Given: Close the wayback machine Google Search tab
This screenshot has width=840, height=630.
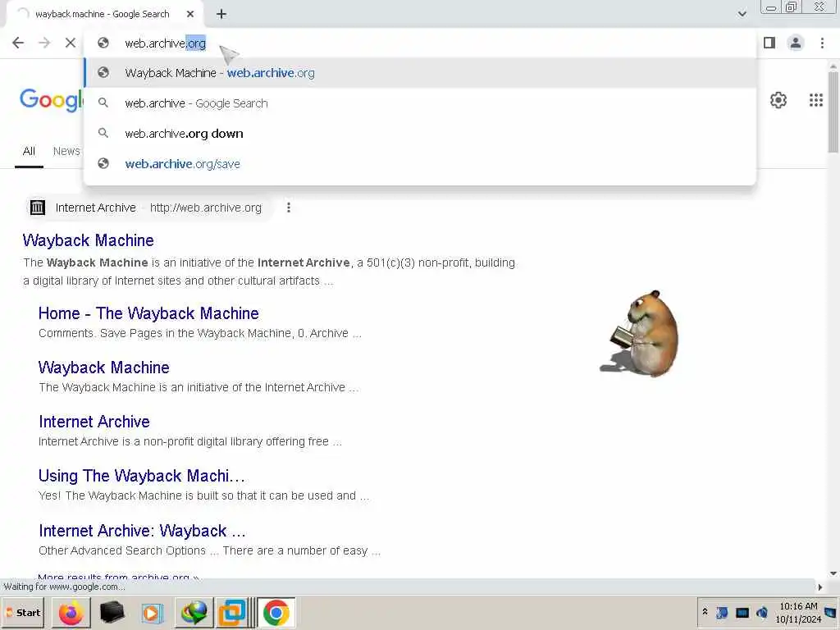Looking at the screenshot, I should 190,14.
